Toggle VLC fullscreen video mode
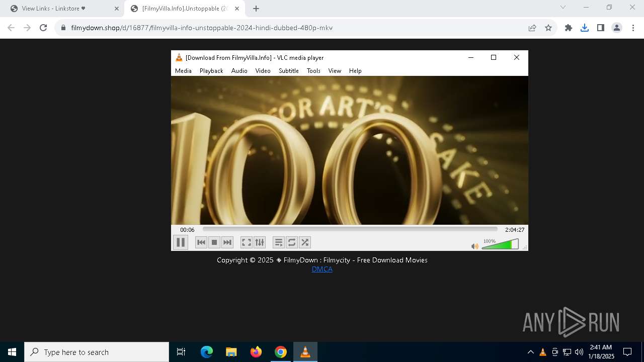Image resolution: width=644 pixels, height=362 pixels. tap(247, 242)
